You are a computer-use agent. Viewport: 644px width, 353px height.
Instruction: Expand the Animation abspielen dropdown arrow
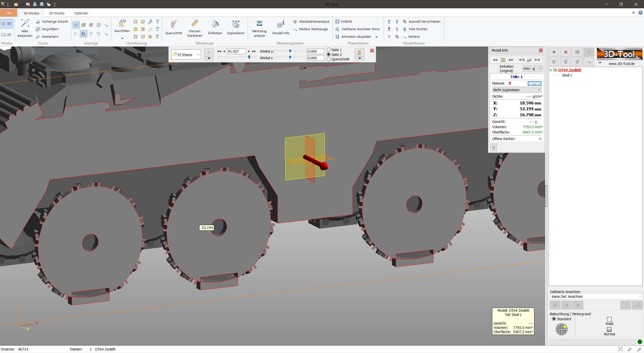click(377, 37)
